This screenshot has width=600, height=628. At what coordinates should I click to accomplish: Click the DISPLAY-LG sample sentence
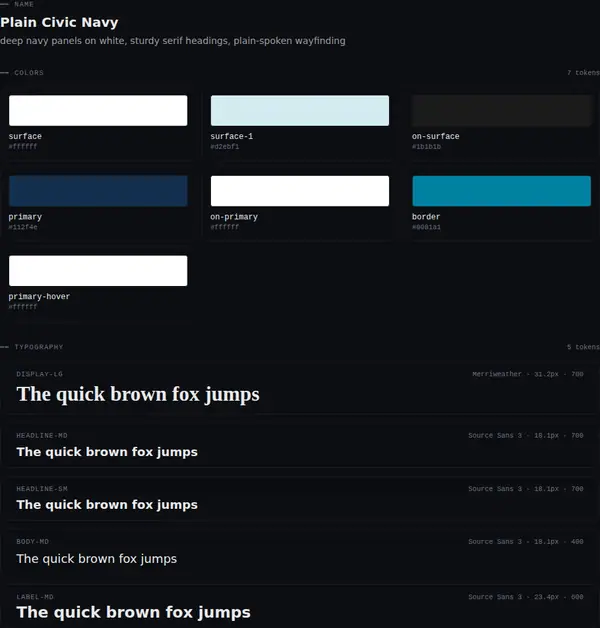point(138,395)
